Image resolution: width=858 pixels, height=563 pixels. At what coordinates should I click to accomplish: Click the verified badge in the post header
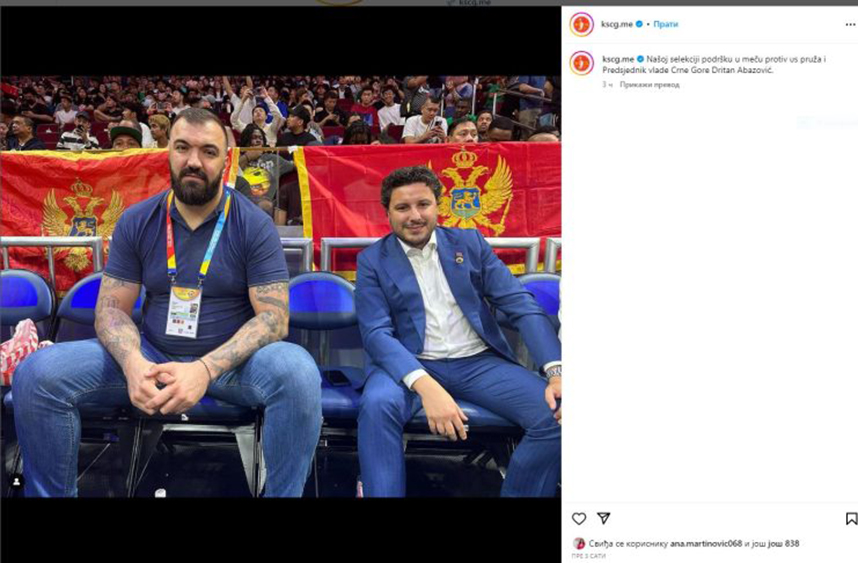639,24
